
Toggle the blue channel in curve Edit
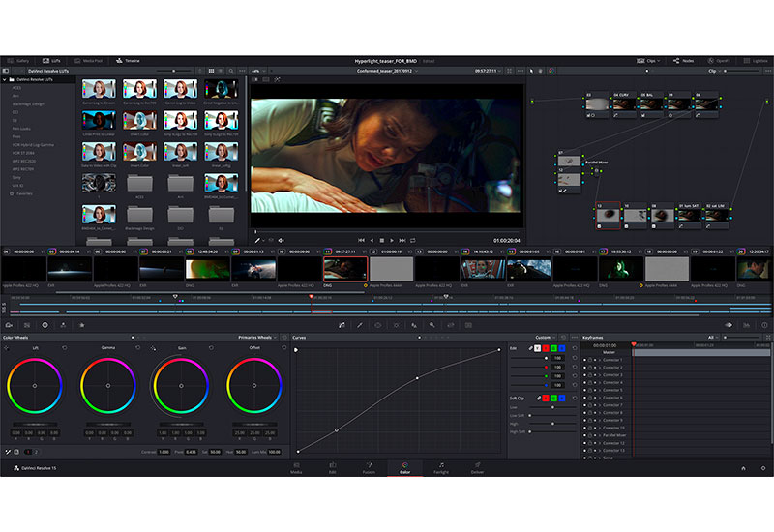(562, 348)
